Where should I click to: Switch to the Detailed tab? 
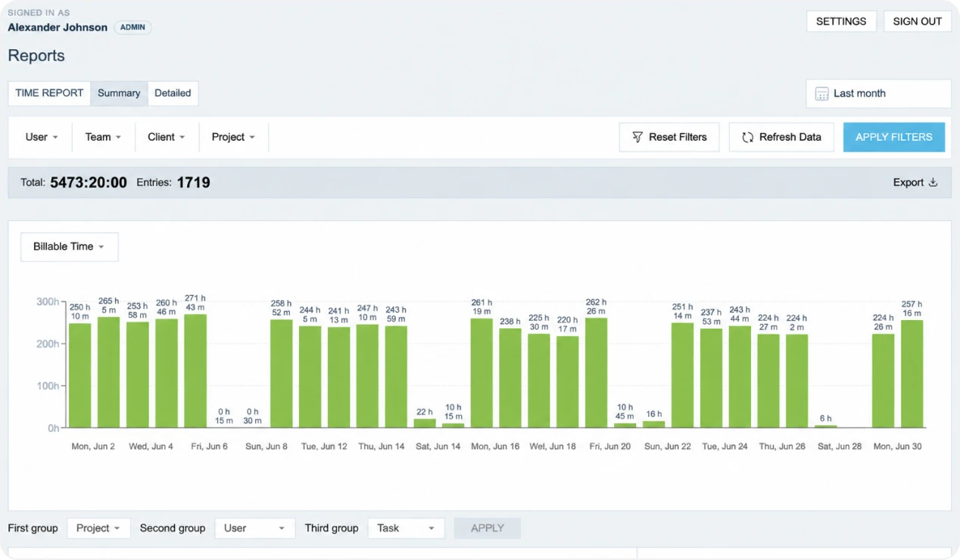(173, 93)
